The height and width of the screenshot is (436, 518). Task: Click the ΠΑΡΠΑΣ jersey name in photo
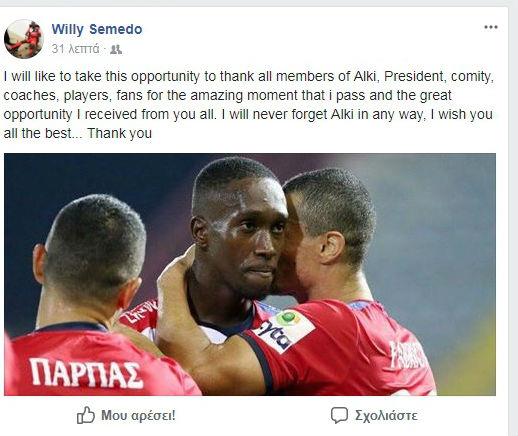(x=85, y=373)
